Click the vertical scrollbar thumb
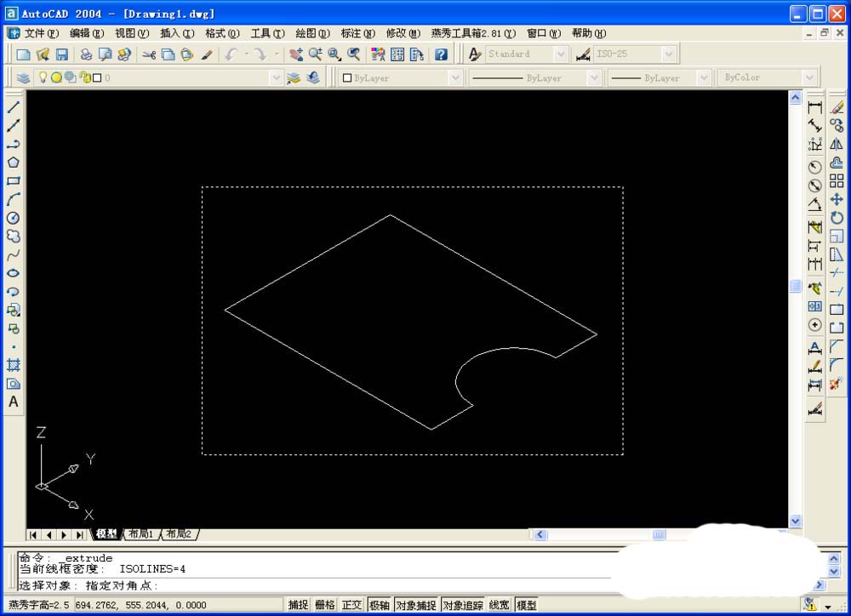 pos(795,286)
